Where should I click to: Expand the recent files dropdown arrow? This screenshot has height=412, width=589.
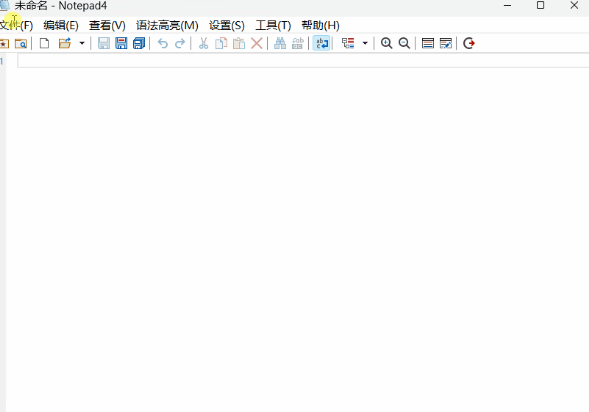tap(82, 43)
